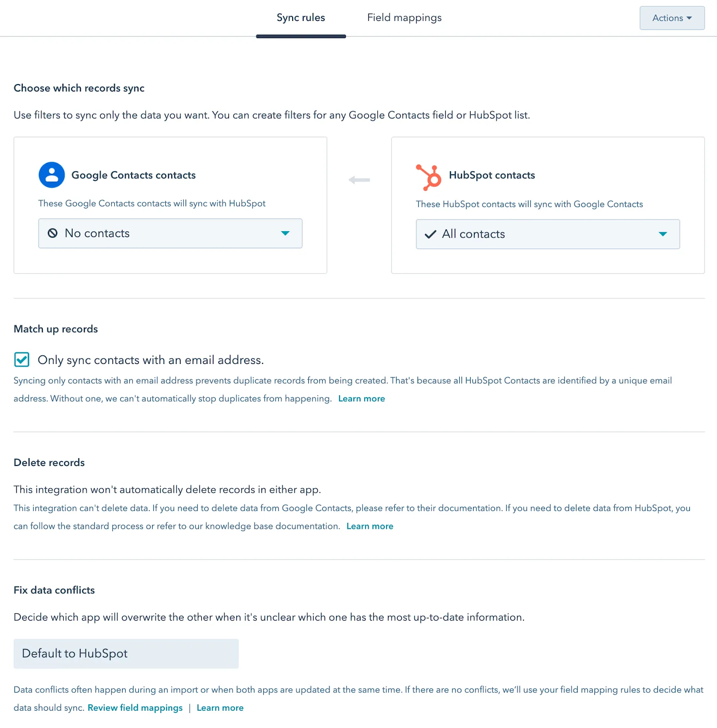Click the Default to HubSpot field

[126, 653]
